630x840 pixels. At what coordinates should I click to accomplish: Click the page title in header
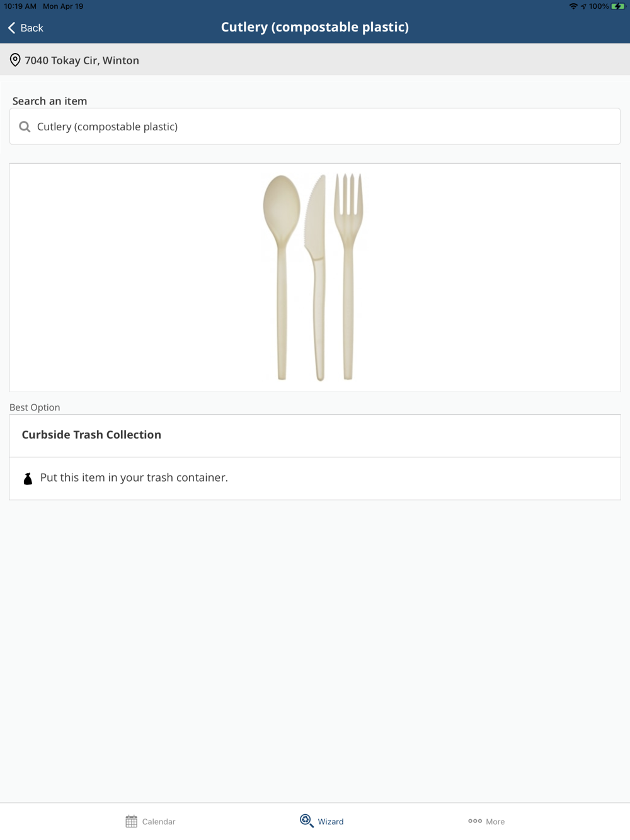pyautogui.click(x=314, y=27)
